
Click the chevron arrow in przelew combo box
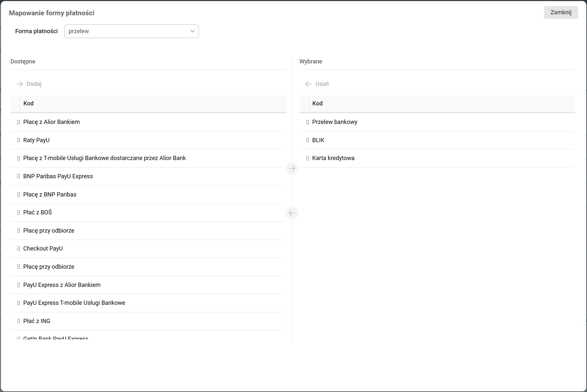(192, 31)
